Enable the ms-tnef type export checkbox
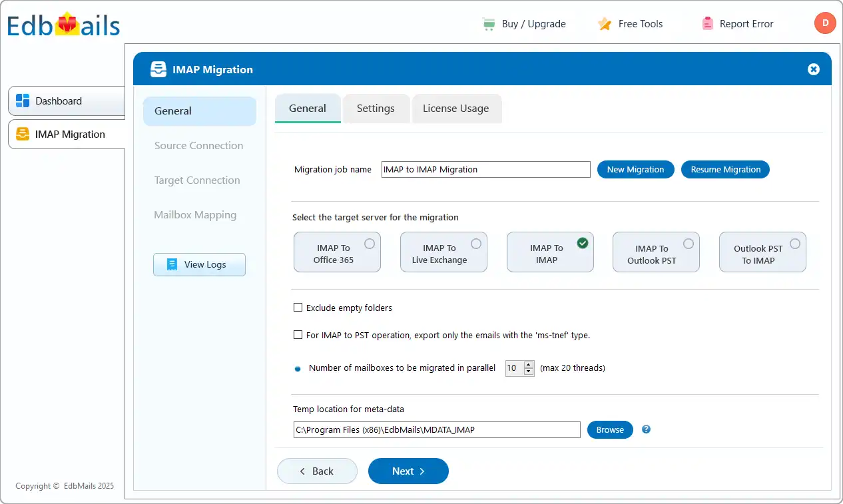Viewport: 843px width, 504px height. [298, 335]
